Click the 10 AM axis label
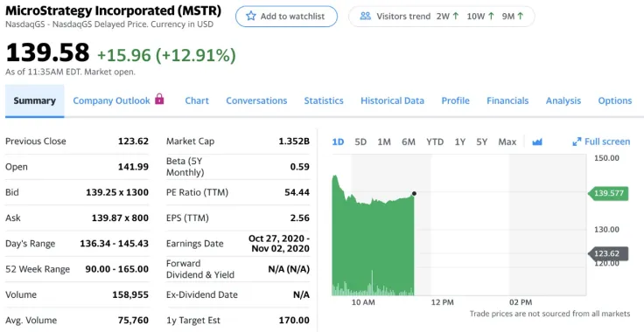 coord(363,302)
